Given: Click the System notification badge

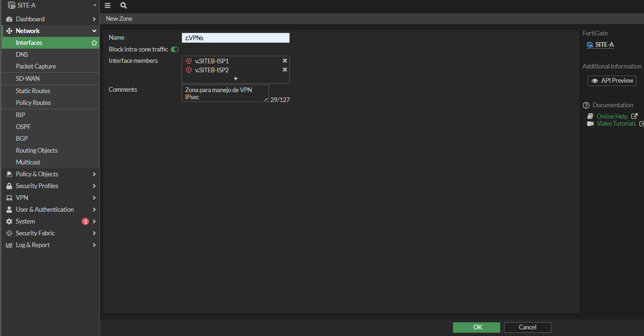Looking at the screenshot, I should tap(85, 222).
